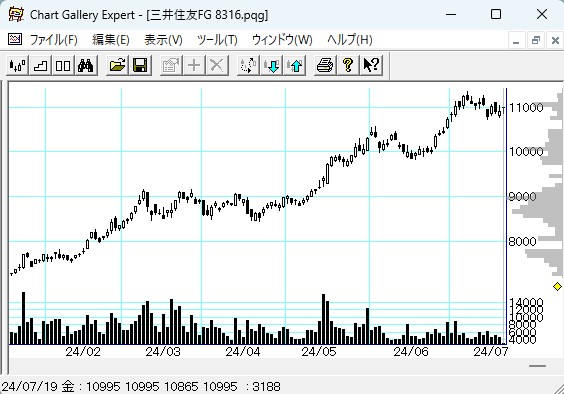Open the 編集(E) menu

pyautogui.click(x=111, y=40)
